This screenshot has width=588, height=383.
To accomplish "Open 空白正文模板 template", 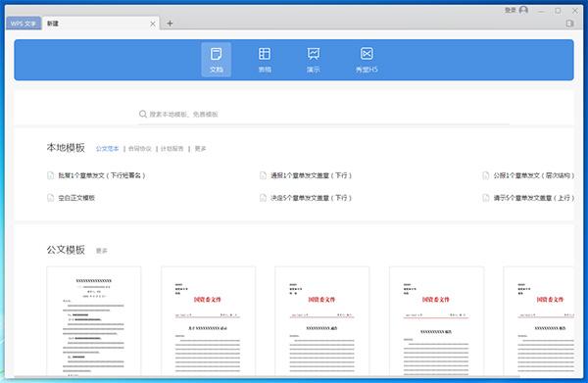I will [76, 198].
